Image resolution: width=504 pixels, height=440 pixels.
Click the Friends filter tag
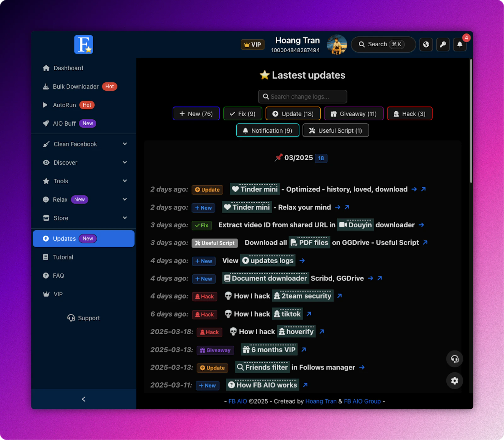click(x=262, y=367)
